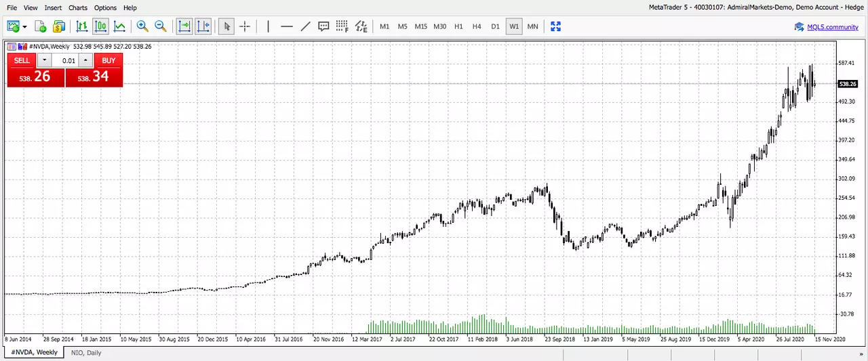Switch chart to bar chart mode
868x361 pixels.
(82, 26)
